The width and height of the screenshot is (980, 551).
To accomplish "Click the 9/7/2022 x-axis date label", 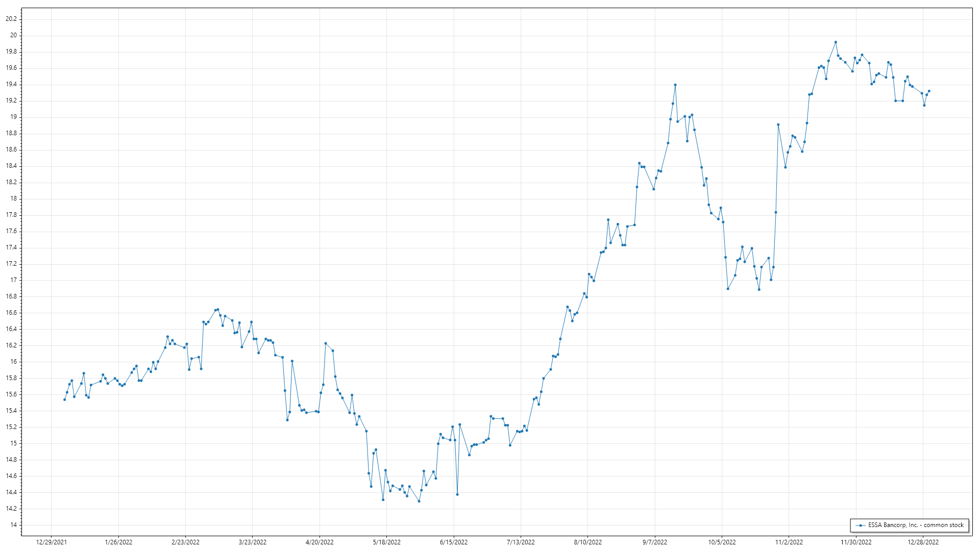I will (655, 542).
